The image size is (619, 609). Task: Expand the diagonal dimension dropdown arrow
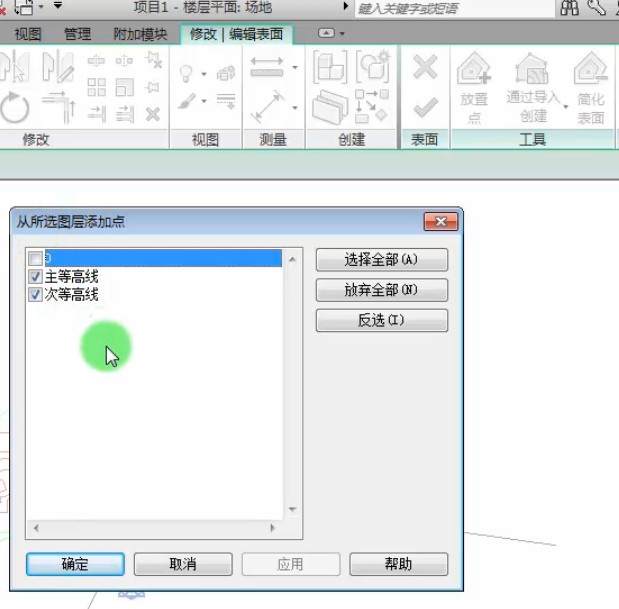(x=294, y=107)
